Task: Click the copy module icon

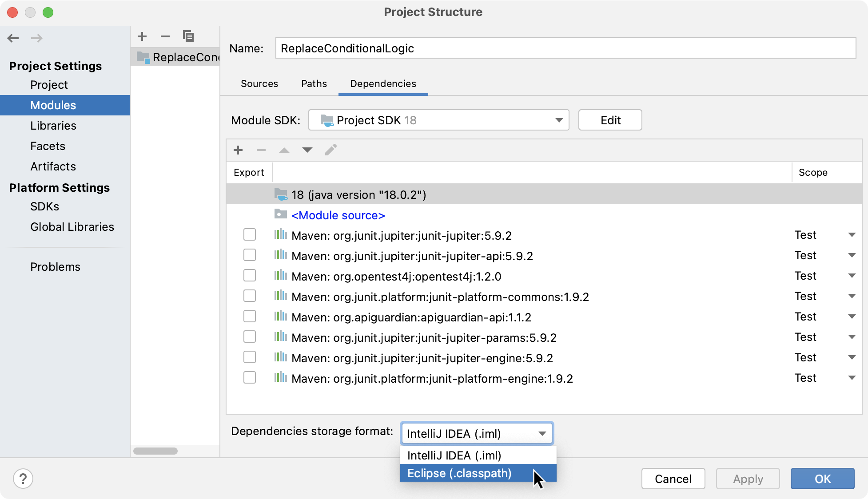Action: 188,36
